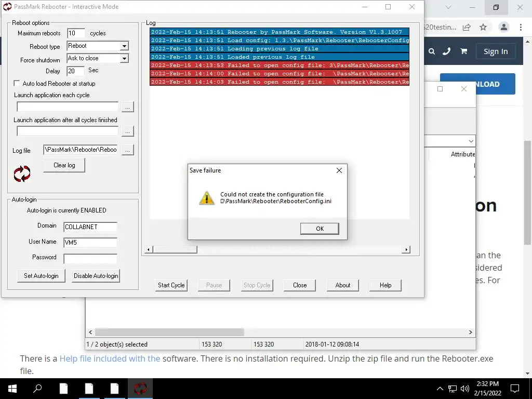This screenshot has height=399, width=532.
Task: Open the browser three-dot menu
Action: pos(521,27)
